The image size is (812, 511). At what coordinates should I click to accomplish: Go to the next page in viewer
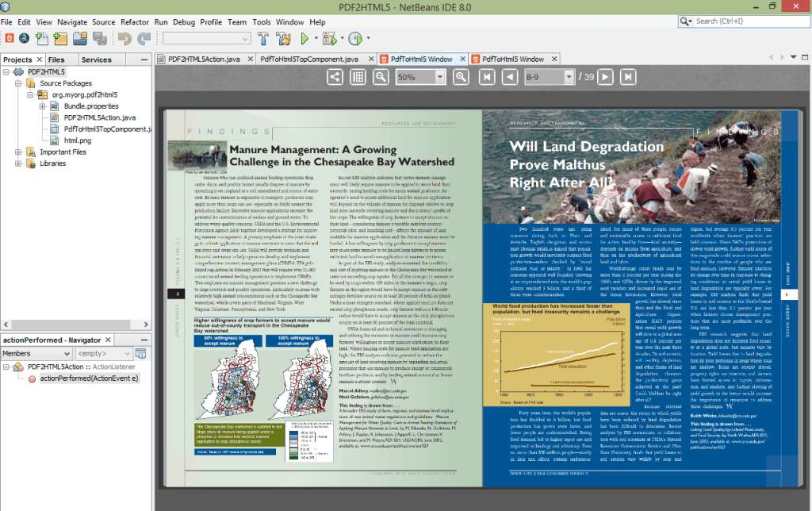click(605, 77)
